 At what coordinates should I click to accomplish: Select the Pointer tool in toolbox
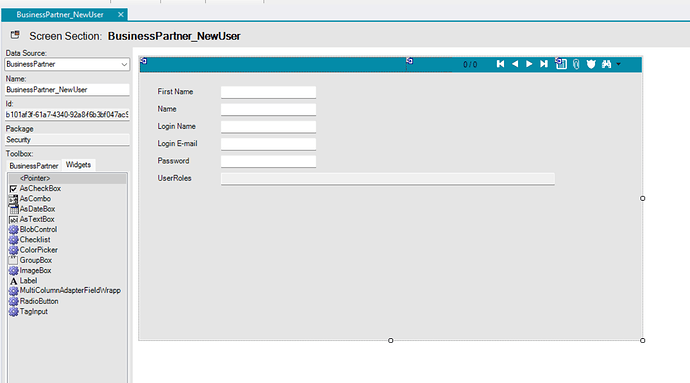(67, 178)
